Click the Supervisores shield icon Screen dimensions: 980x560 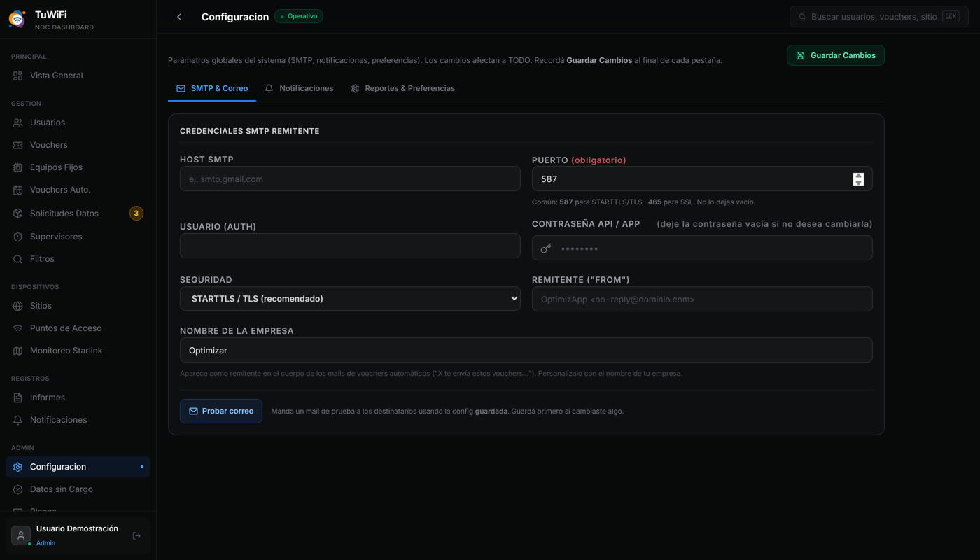pos(18,237)
